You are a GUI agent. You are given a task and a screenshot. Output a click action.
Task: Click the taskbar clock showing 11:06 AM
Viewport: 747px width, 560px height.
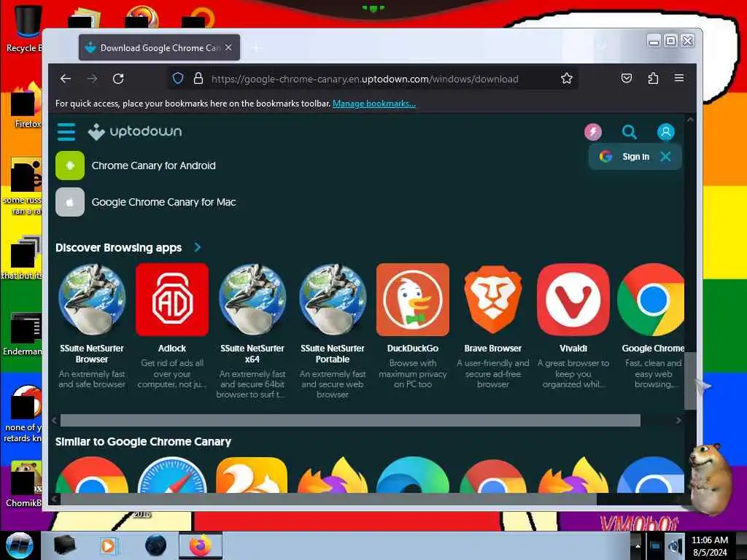click(x=709, y=546)
